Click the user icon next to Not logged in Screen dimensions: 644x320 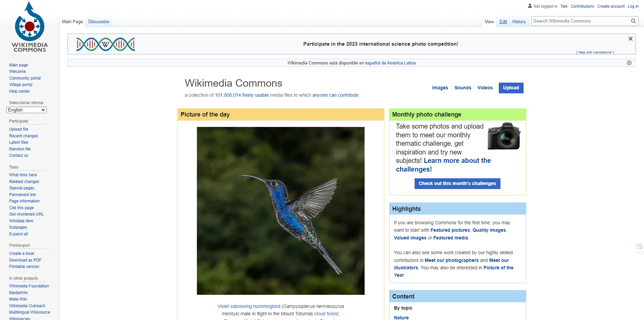[x=530, y=6]
